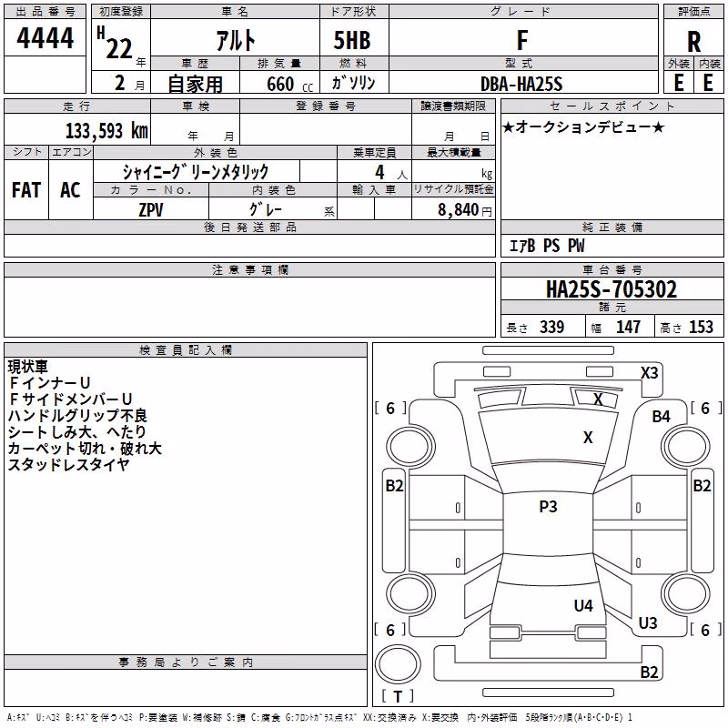Click the 後日発送部品 header
The width and height of the screenshot is (728, 728).
[x=249, y=227]
